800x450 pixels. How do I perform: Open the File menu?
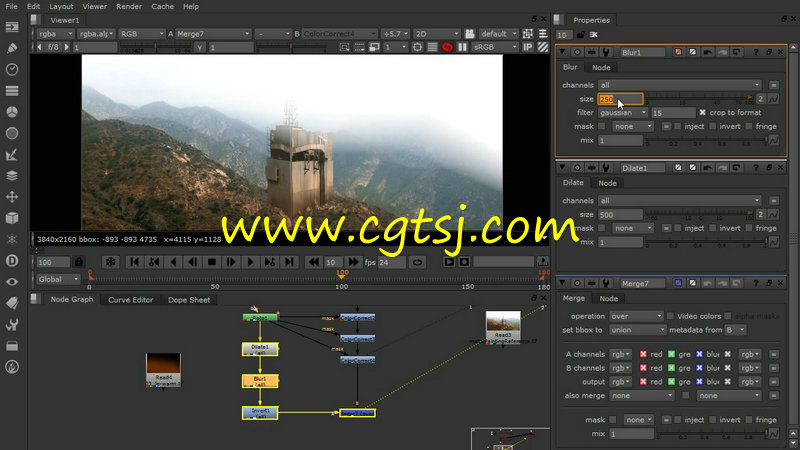[x=11, y=6]
